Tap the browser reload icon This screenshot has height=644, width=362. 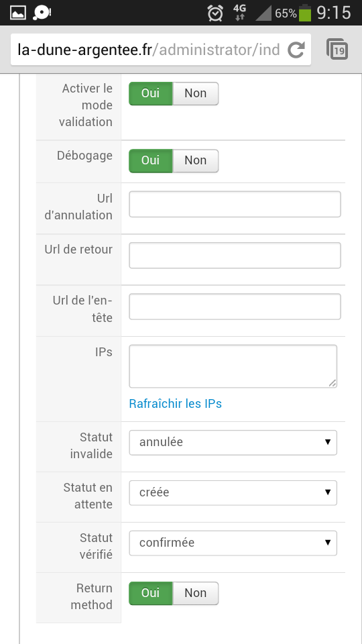(296, 50)
